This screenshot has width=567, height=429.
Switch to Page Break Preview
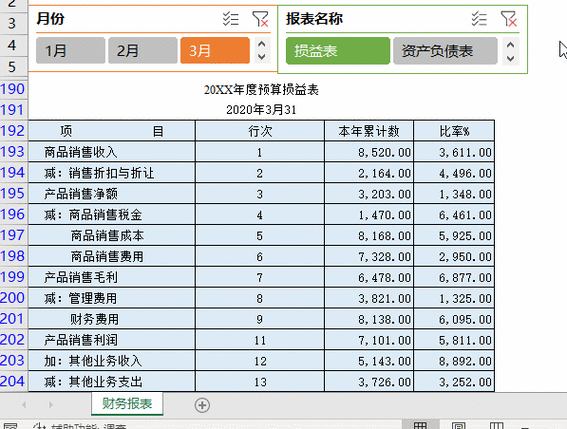tap(496, 425)
